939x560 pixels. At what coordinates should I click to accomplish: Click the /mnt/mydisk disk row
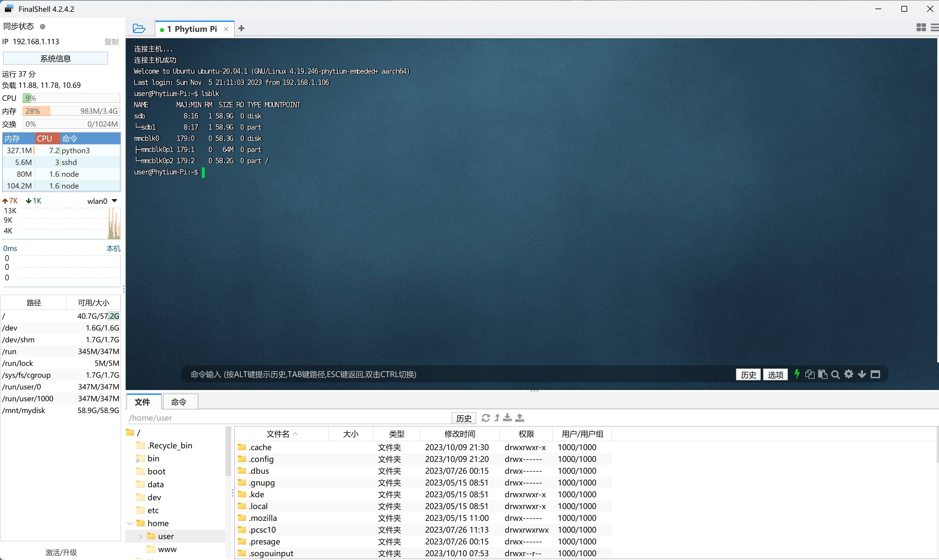[61, 410]
